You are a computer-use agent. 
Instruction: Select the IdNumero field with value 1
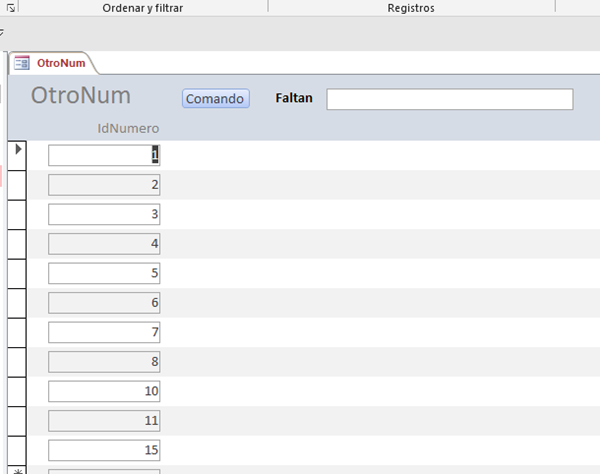[104, 155]
